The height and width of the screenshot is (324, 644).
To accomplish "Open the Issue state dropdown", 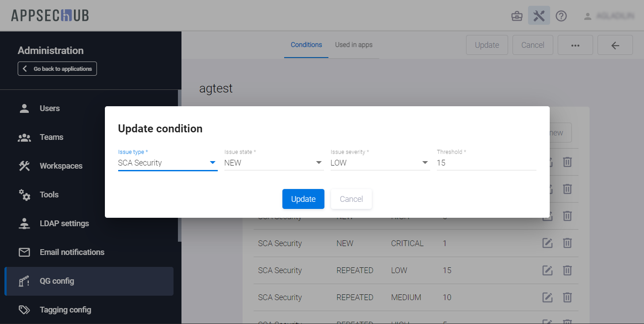I will [x=318, y=162].
